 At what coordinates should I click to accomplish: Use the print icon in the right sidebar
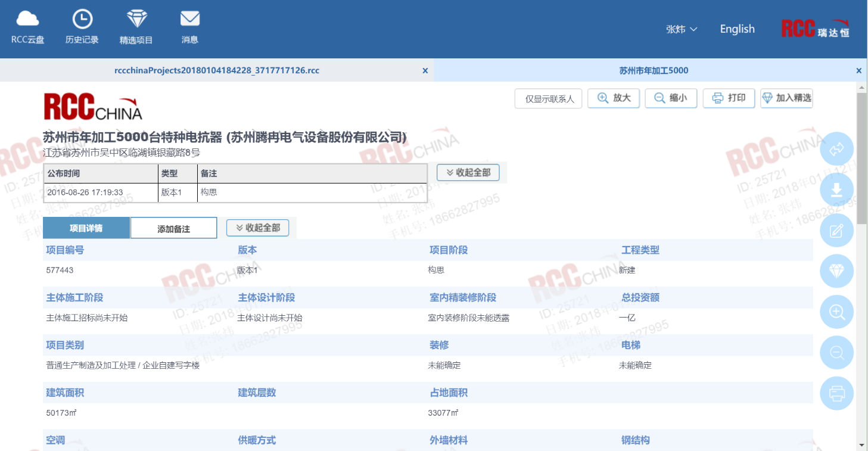tap(836, 393)
